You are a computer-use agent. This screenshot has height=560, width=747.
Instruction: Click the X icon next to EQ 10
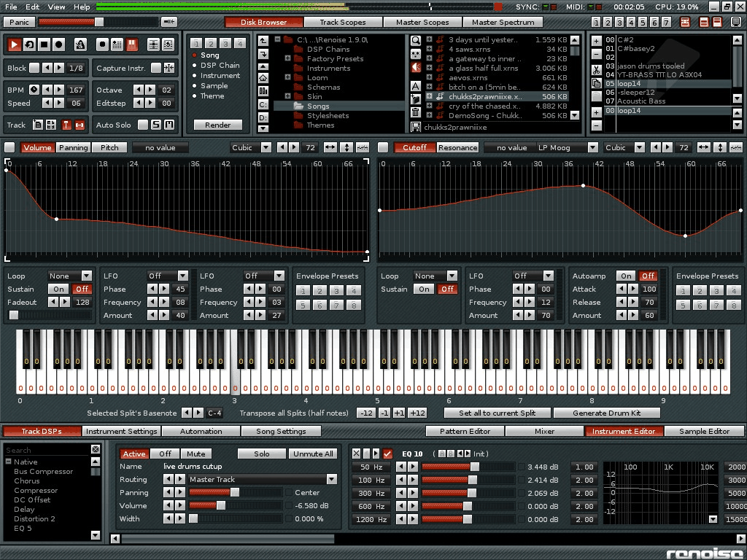pos(356,454)
